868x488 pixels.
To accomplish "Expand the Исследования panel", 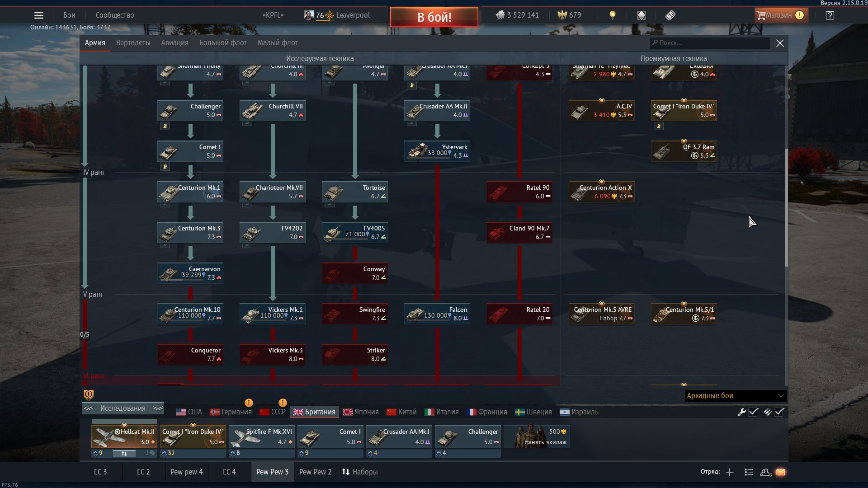I will [x=123, y=408].
